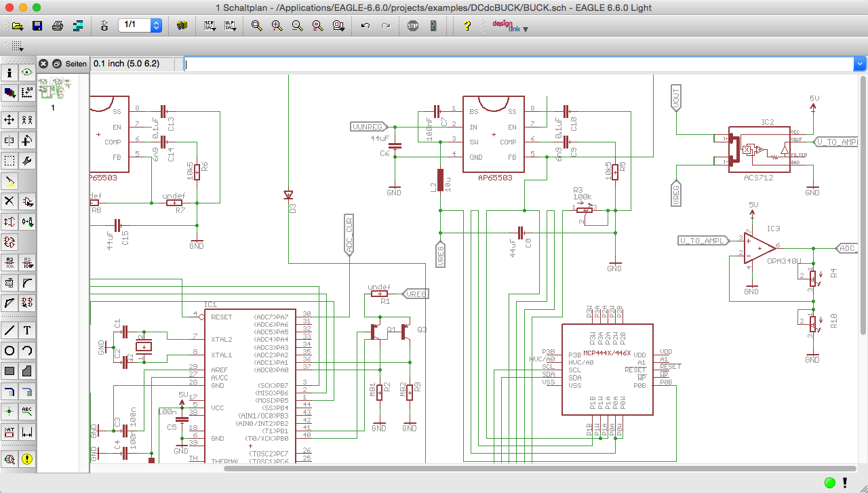
Task: Select the Pinswap tool
Action: pos(9,222)
